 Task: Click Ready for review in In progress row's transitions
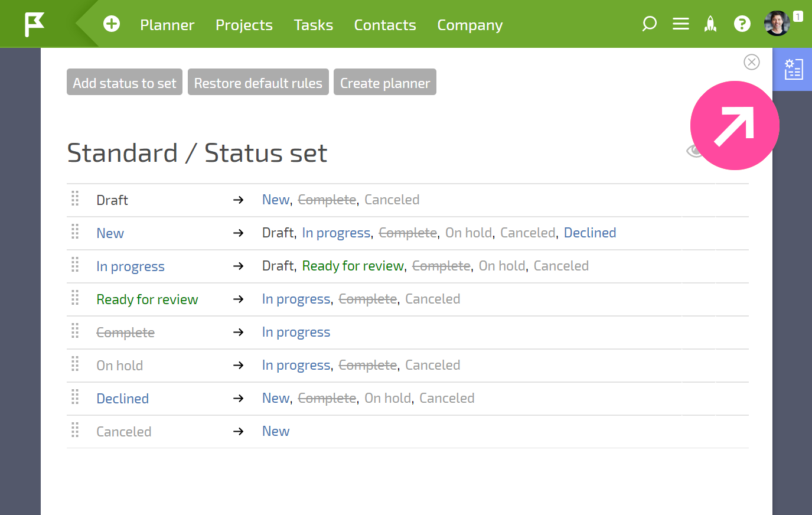point(353,266)
